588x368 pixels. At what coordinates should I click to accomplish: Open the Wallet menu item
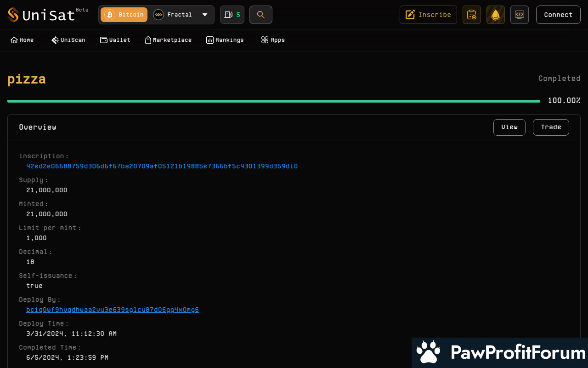(115, 40)
